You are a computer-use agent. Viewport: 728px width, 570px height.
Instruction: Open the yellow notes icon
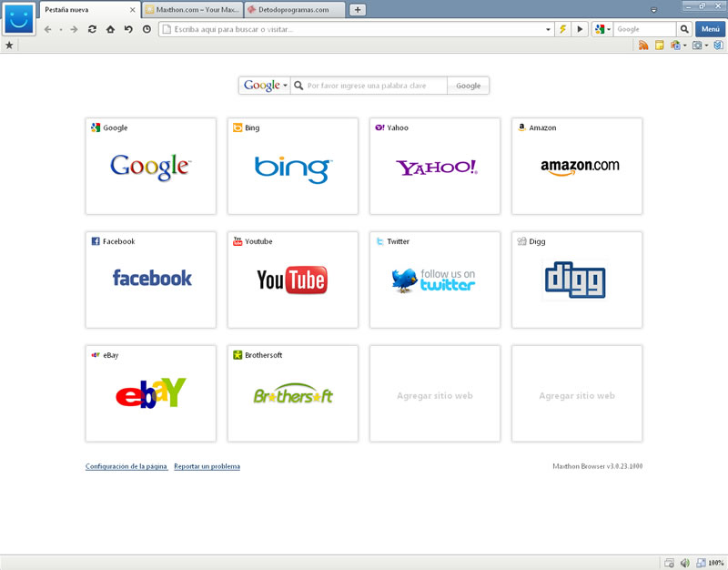pos(659,45)
